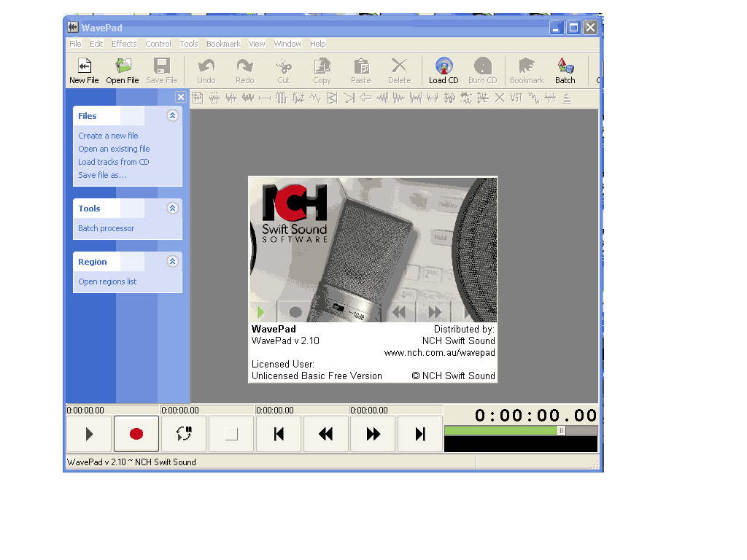Click the Rewind double-arrow button
Image resolution: width=747 pixels, height=560 pixels.
[x=326, y=434]
